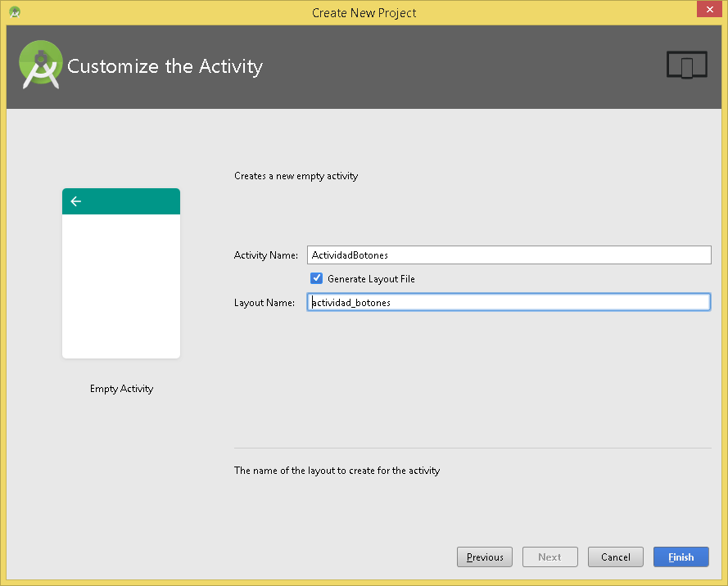Image resolution: width=728 pixels, height=586 pixels.
Task: Click the Generate Layout File label
Action: click(371, 279)
